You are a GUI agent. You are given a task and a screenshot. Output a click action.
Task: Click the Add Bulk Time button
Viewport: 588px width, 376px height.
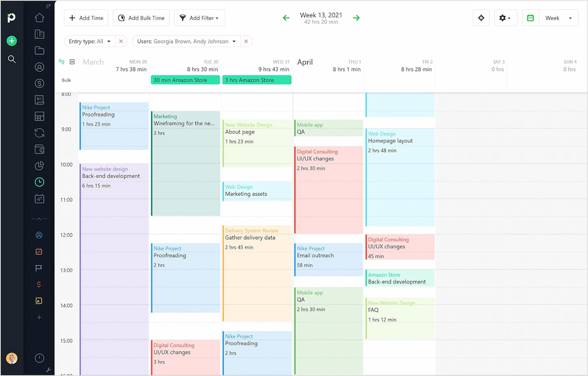141,18
